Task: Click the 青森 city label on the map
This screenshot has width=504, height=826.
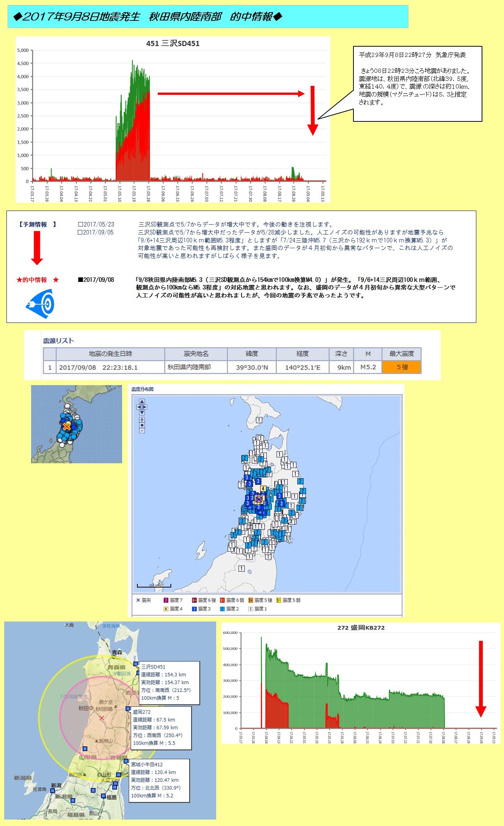Action: [117, 652]
